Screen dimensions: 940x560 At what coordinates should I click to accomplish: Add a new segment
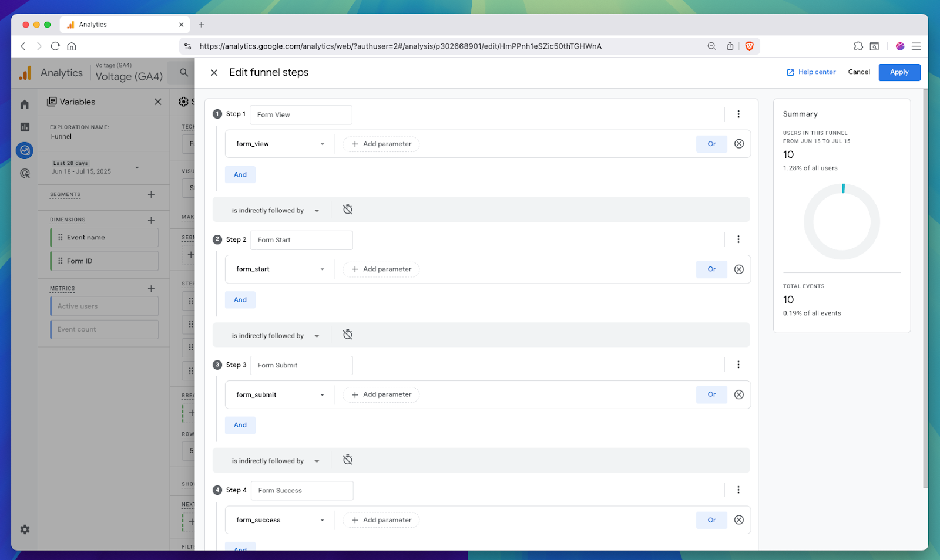151,194
